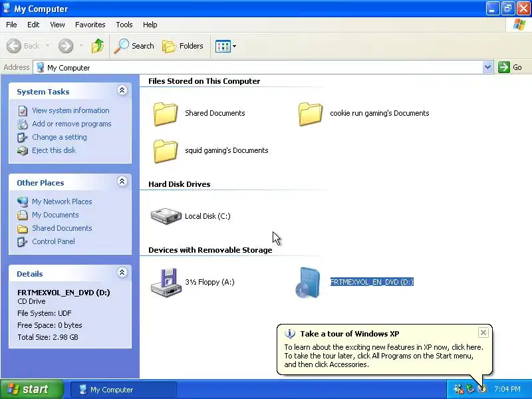This screenshot has width=532, height=399.
Task: Click the 7:04 PM clock
Action: (x=507, y=389)
